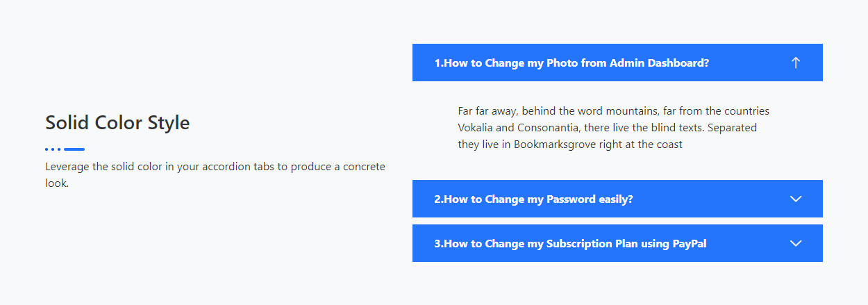The image size is (868, 305).
Task: Collapse the first accordion using the up arrow
Action: tap(796, 63)
